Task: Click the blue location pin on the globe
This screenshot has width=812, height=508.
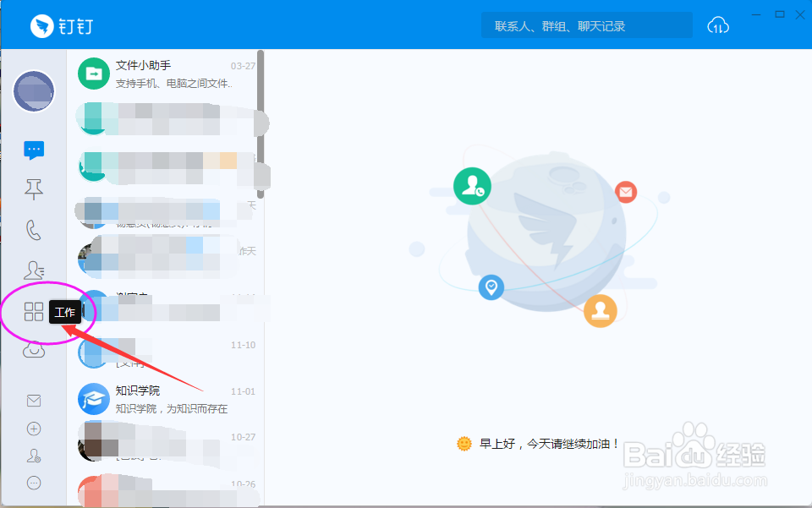Action: coord(491,287)
